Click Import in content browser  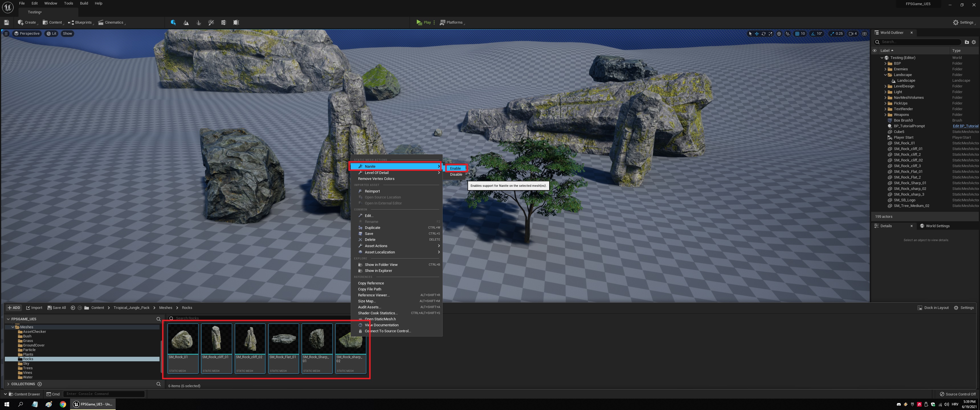[x=34, y=308]
